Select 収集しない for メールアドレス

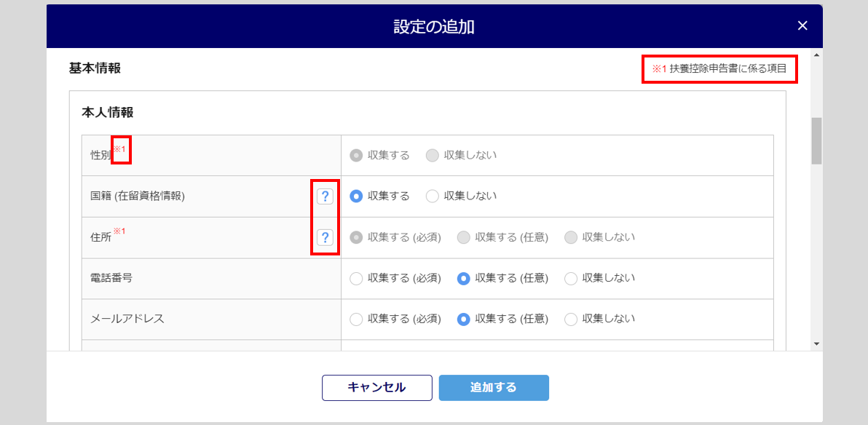point(572,319)
